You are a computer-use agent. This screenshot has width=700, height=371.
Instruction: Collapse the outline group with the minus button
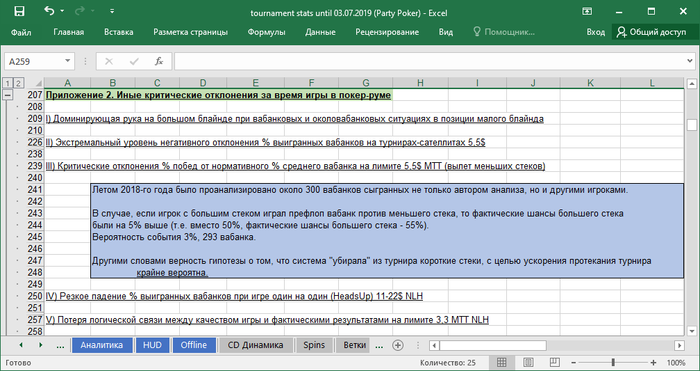point(8,95)
